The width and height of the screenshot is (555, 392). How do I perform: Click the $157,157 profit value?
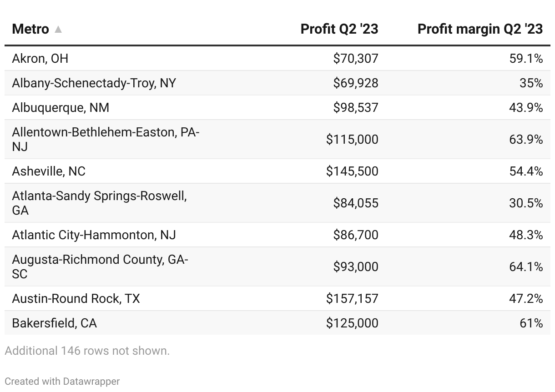point(352,298)
